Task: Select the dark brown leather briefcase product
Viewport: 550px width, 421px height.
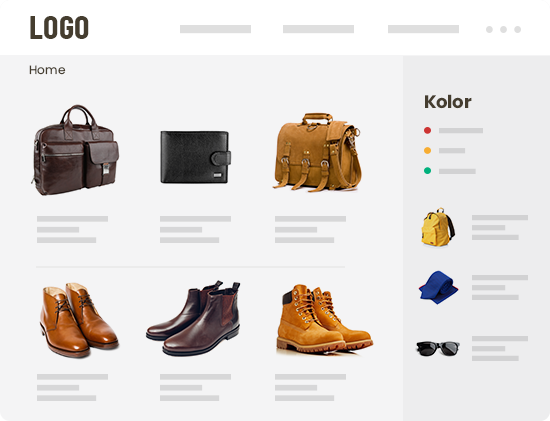Action: click(x=75, y=150)
